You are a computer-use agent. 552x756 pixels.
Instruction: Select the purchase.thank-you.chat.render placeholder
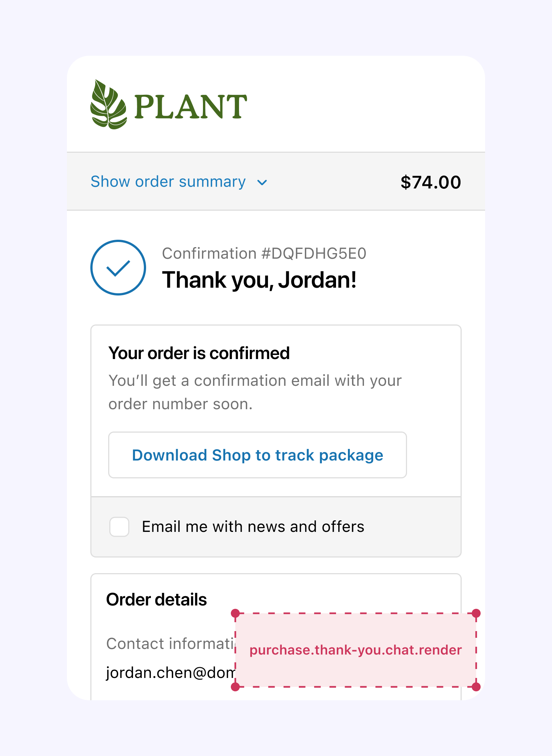[x=355, y=650]
